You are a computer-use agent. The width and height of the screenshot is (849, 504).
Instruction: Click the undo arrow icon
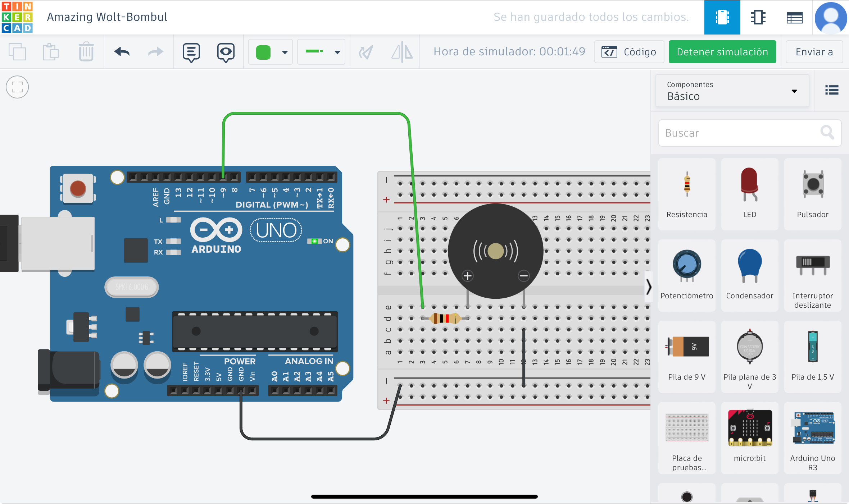coord(122,52)
